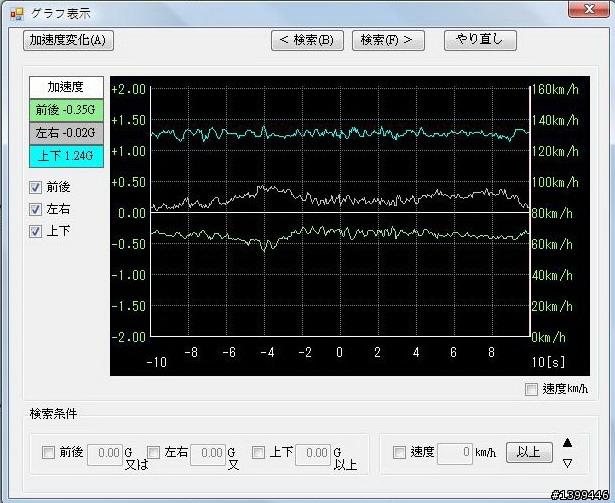The height and width of the screenshot is (503, 615).
Task: Click the black up triangle arrow
Action: 568,443
